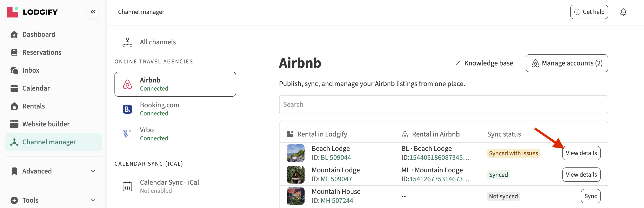Collapse the sidebar with double-chevron icon
Screen dimensions: 644x208
(x=93, y=12)
